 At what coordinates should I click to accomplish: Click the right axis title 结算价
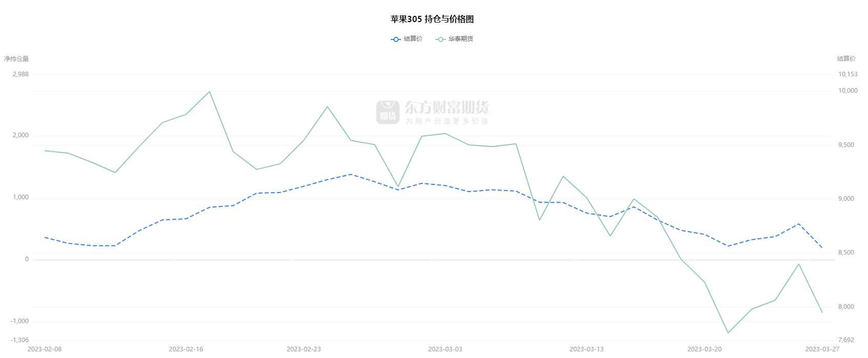tap(846, 59)
